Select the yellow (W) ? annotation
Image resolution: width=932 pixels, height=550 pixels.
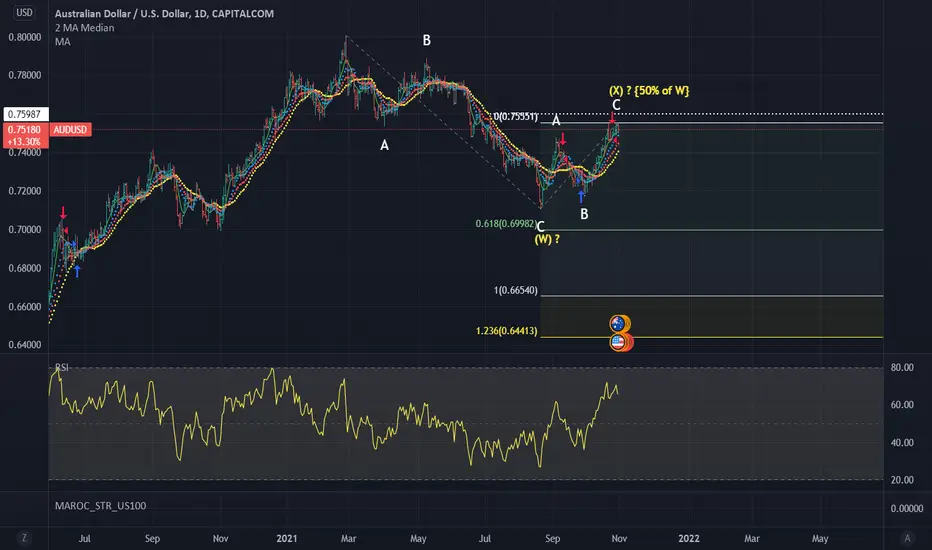tap(547, 240)
